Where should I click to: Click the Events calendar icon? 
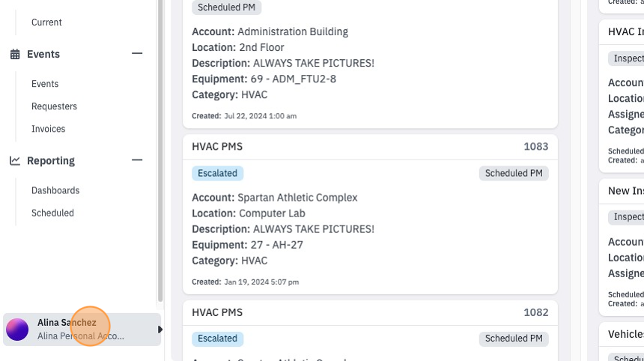[15, 54]
